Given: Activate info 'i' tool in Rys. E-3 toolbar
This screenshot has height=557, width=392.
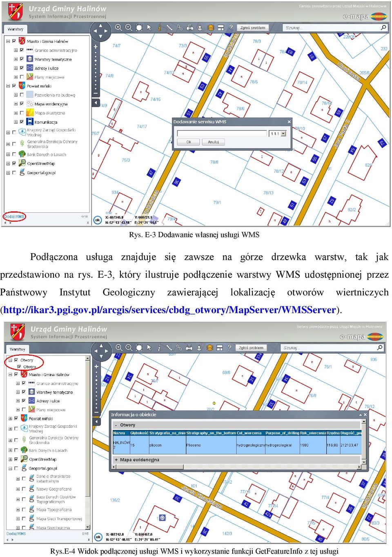Looking at the screenshot, I should click(159, 27).
